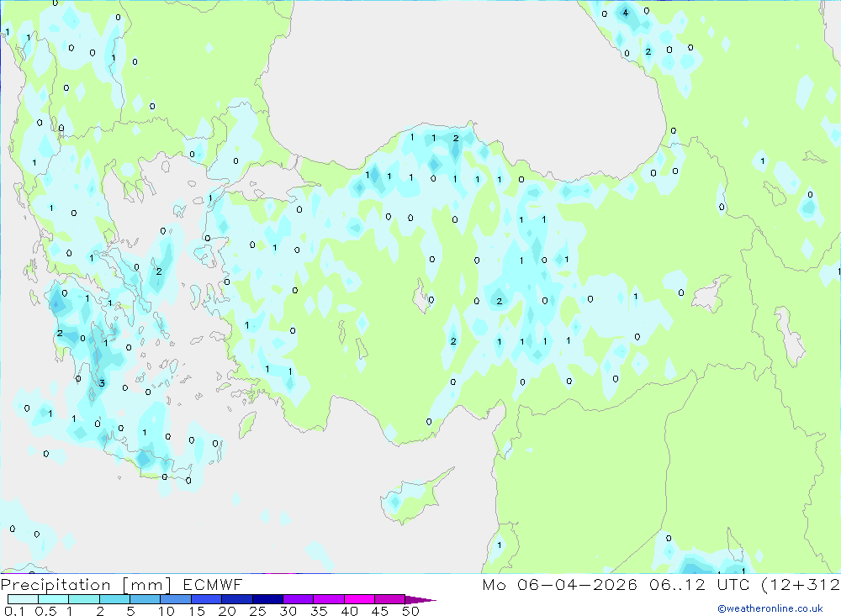This screenshot has height=616, width=841.
Task: Click the '06..12 UTC' time text
Action: pyautogui.click(x=699, y=585)
